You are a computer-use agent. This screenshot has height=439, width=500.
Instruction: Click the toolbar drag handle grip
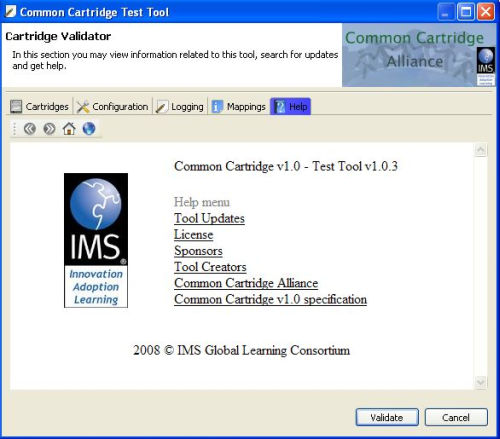pyautogui.click(x=14, y=129)
